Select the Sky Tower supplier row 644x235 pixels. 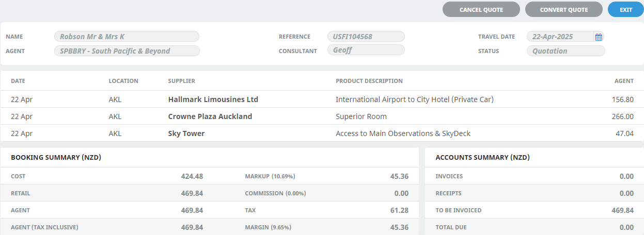186,133
